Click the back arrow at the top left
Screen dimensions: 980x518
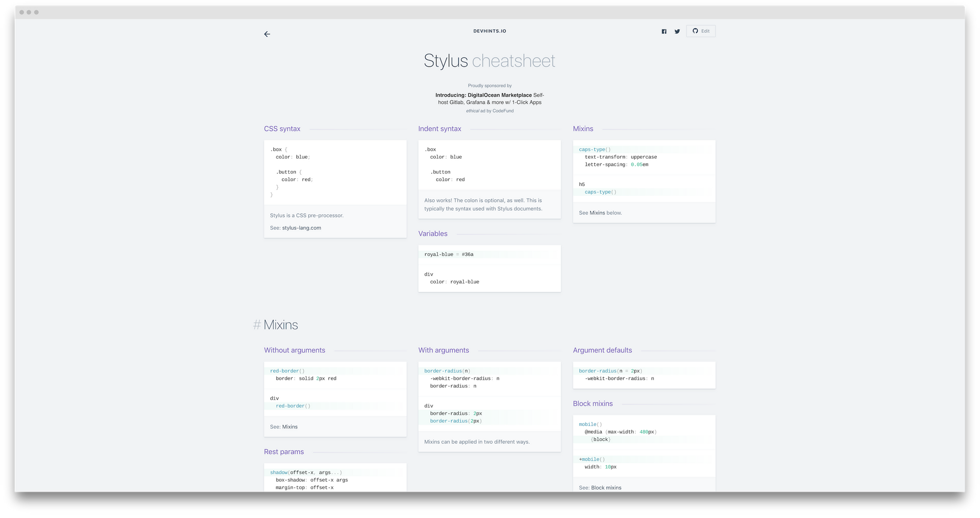click(267, 34)
